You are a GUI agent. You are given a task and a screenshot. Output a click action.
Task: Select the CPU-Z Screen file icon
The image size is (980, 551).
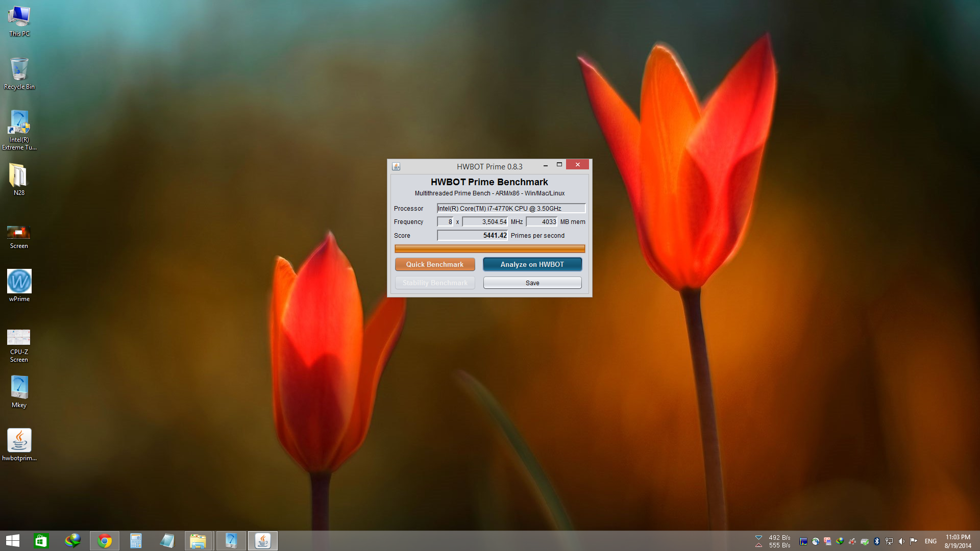point(19,345)
